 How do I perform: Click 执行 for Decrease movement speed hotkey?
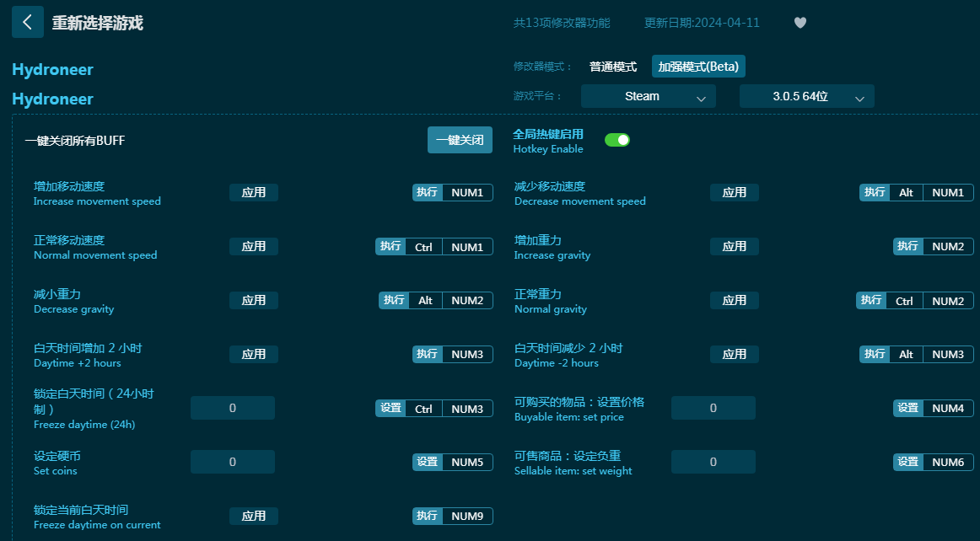pyautogui.click(x=875, y=192)
